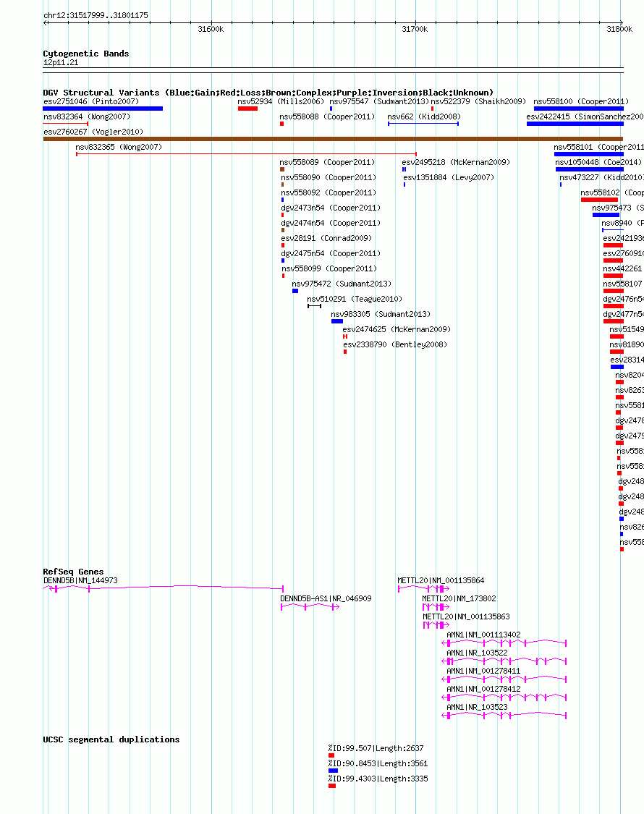Click the esv2495218 (McKernan2009) label
Viewport: 644px width, 814px height.
[456, 163]
